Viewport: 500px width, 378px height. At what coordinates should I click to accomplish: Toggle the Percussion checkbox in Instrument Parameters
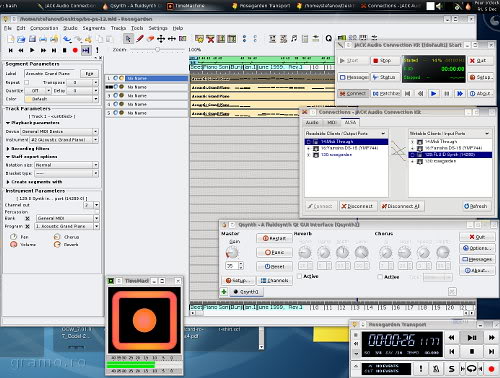pyautogui.click(x=97, y=212)
